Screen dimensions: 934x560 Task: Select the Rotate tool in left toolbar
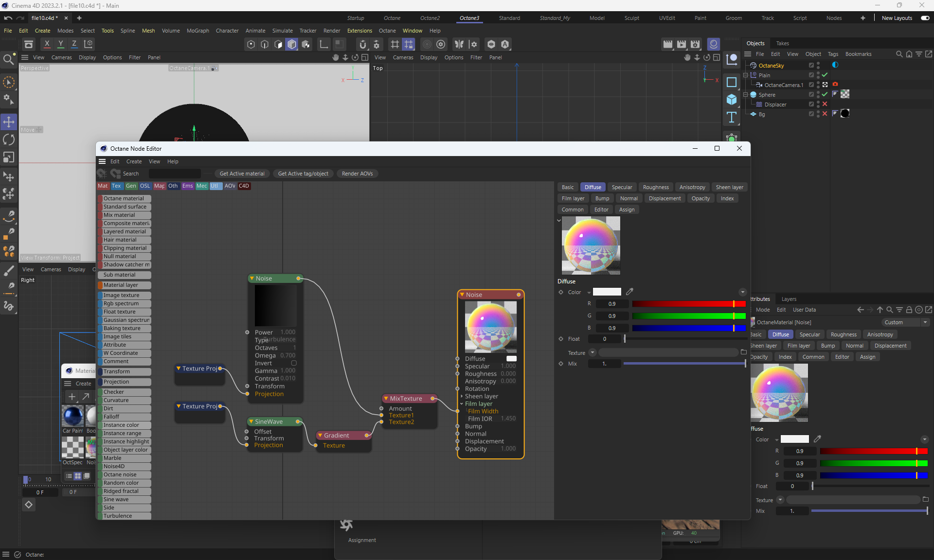9,140
